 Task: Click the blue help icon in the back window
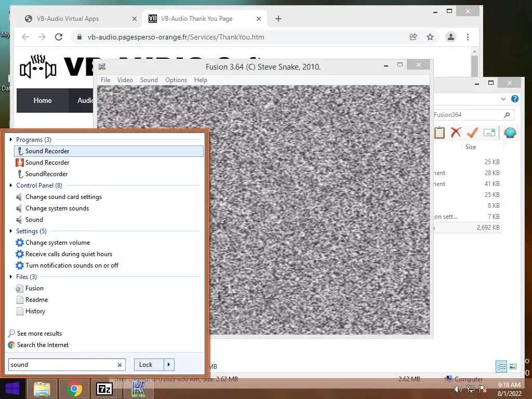click(x=515, y=99)
